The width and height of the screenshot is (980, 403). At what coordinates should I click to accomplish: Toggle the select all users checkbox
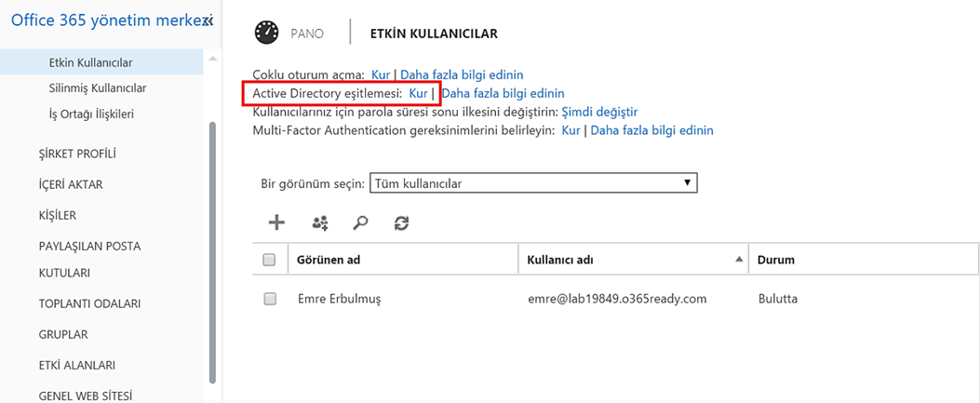[269, 260]
